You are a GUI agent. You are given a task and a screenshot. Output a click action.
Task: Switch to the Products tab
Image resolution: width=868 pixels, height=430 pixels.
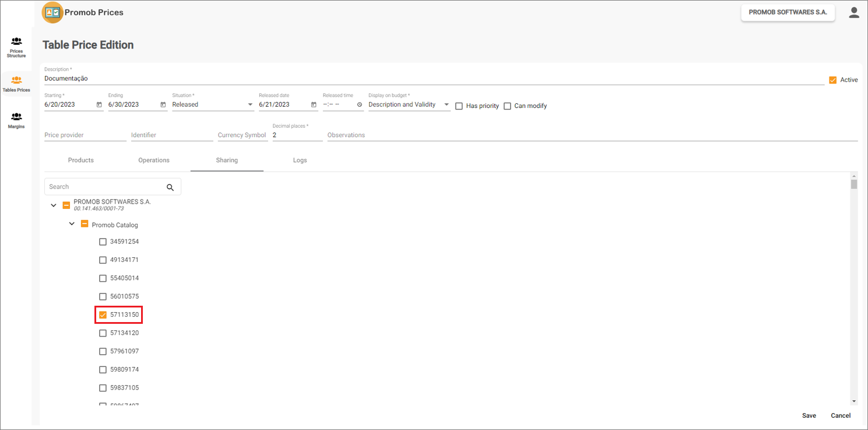[x=81, y=160]
